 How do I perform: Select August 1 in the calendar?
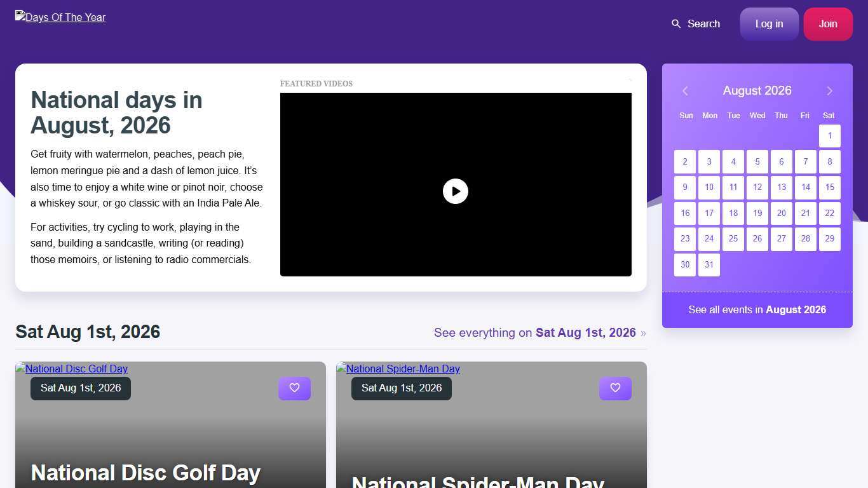tap(829, 135)
